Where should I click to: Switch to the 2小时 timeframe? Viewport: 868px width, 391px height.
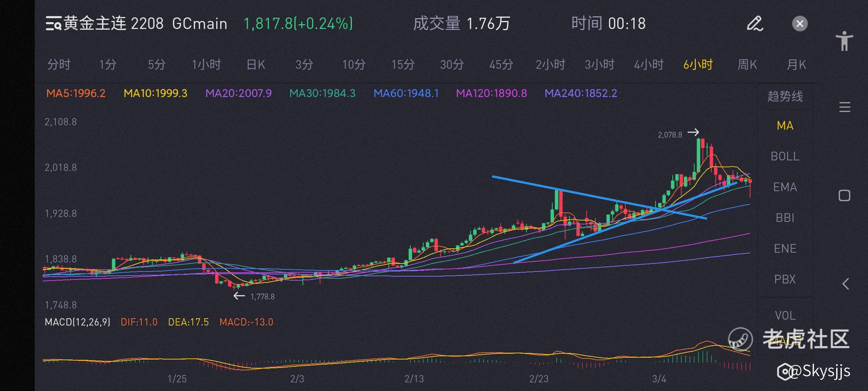(x=550, y=65)
